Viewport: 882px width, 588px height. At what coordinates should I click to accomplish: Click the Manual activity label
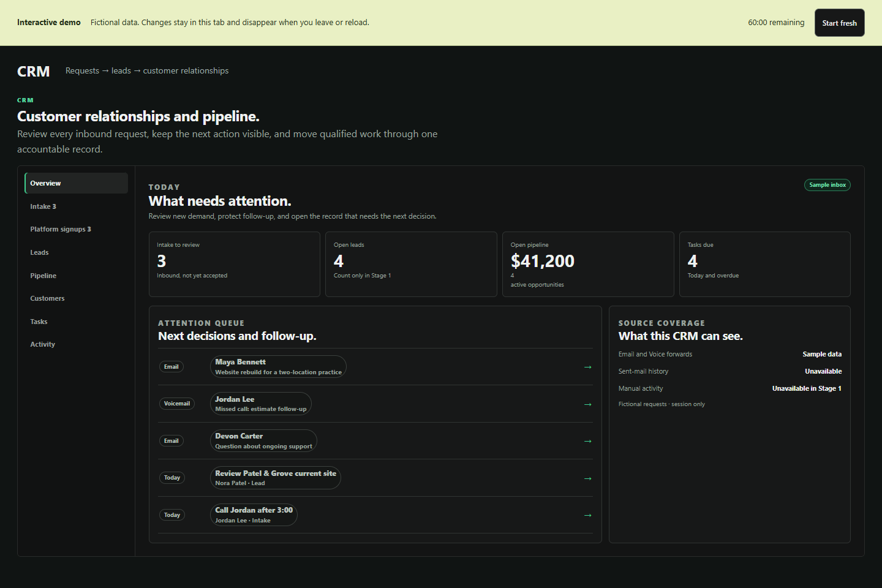pyautogui.click(x=641, y=388)
